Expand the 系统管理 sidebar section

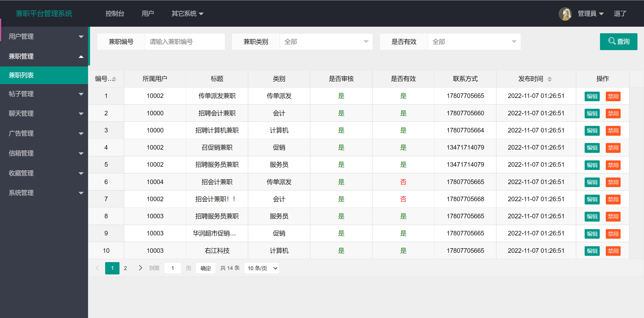[81, 193]
